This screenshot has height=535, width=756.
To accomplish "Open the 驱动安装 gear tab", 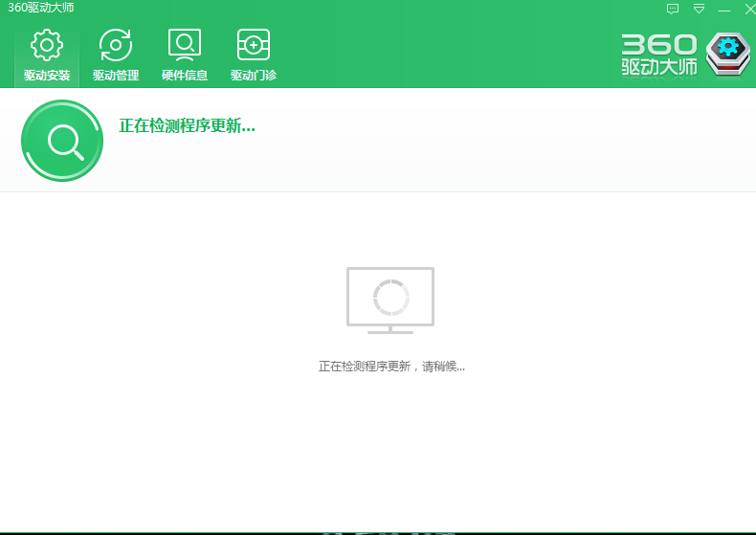I will [x=47, y=55].
